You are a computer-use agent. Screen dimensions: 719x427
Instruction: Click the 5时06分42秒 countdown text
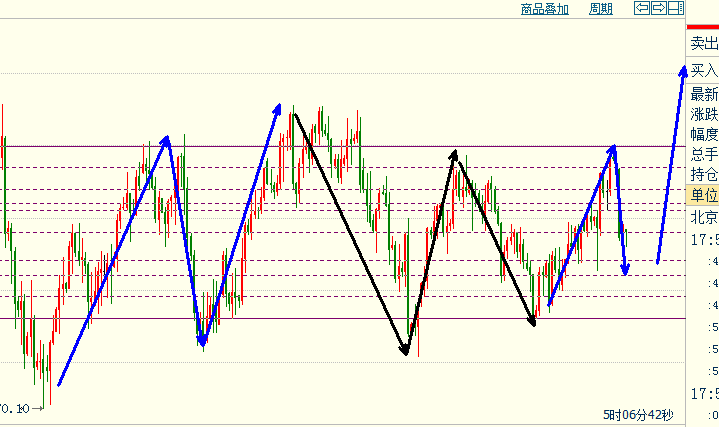coord(638,415)
